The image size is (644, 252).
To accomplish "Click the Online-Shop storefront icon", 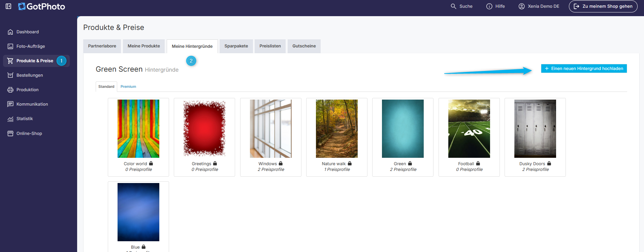I will [x=10, y=134].
